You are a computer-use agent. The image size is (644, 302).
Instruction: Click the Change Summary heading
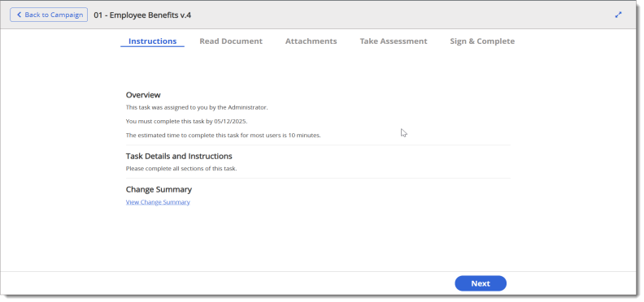click(159, 189)
